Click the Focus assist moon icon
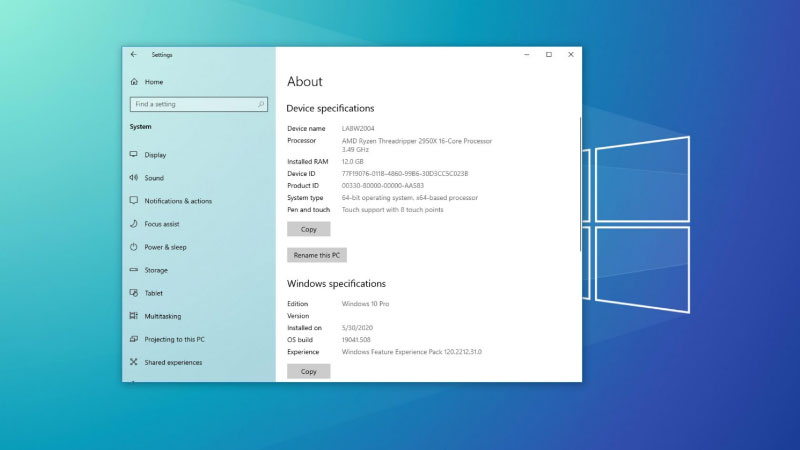The height and width of the screenshot is (450, 800). click(x=134, y=224)
